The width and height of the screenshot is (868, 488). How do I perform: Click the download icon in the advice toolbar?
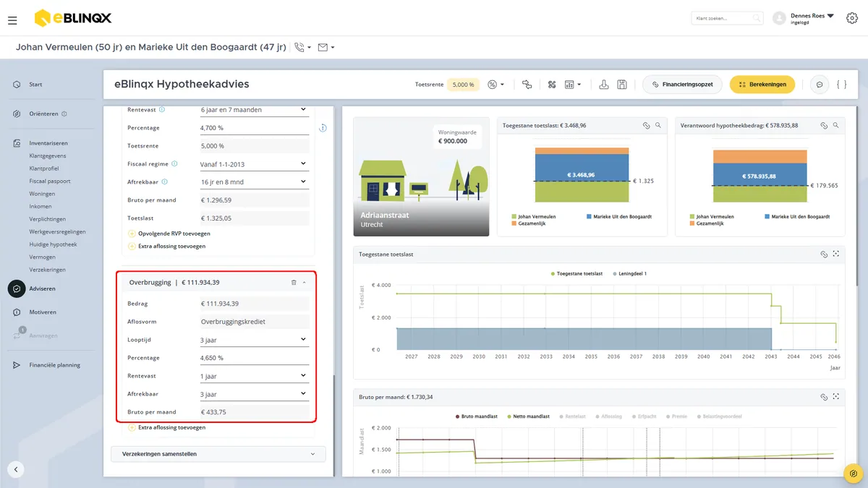click(604, 85)
